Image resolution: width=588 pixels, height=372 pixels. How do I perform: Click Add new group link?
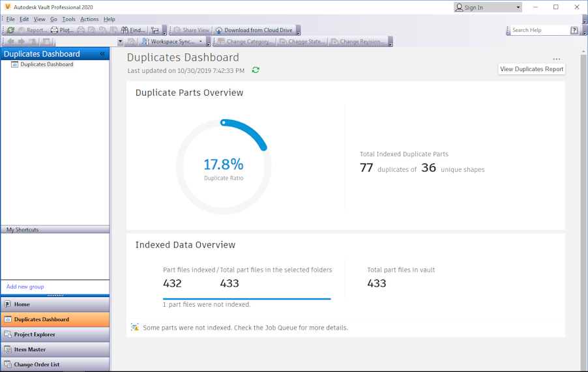tap(25, 287)
